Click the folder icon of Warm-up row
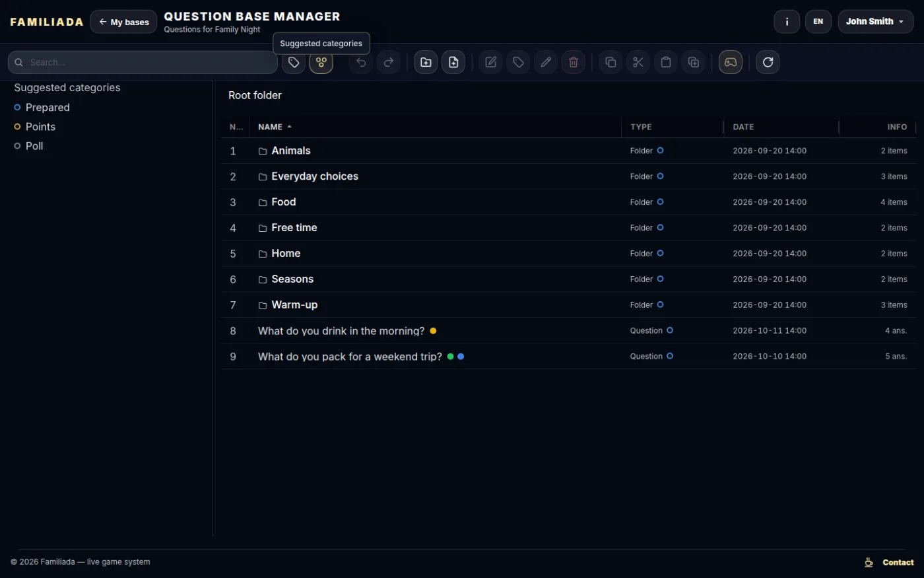Screen dimensions: 924x578 pos(263,305)
